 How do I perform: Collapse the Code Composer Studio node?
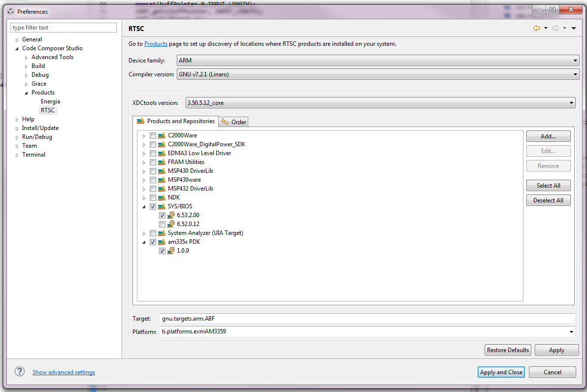pyautogui.click(x=17, y=49)
